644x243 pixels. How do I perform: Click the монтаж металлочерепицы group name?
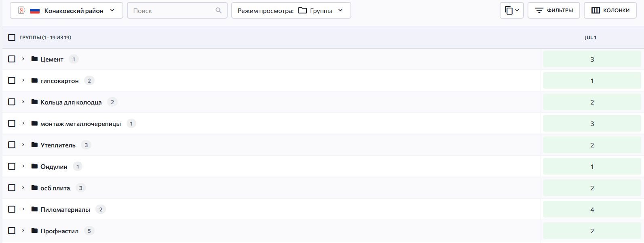[80, 124]
